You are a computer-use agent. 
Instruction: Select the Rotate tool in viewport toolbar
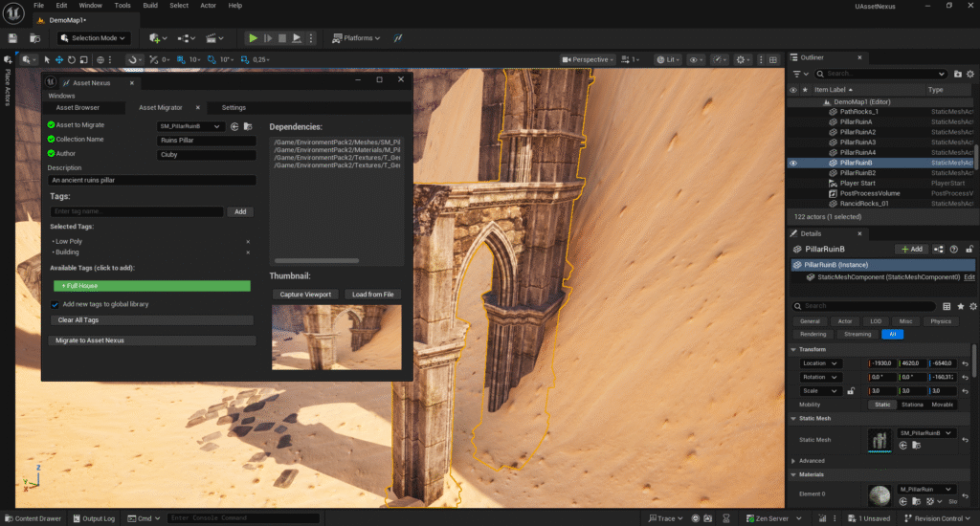71,59
